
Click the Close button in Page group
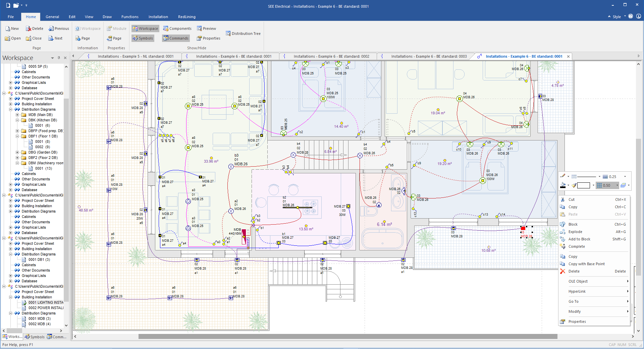(x=33, y=38)
